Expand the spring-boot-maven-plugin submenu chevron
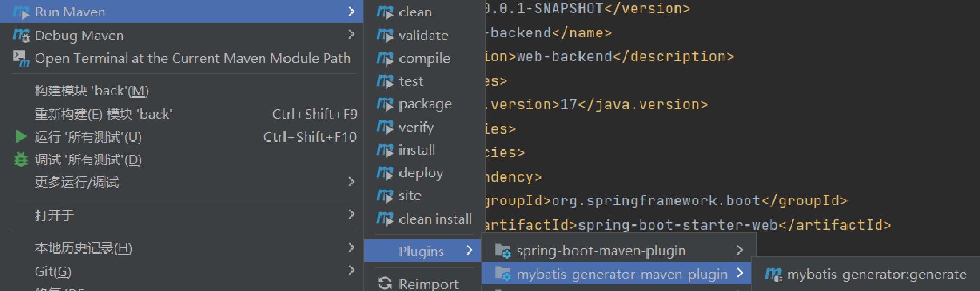This screenshot has height=291, width=980. pyautogui.click(x=739, y=250)
